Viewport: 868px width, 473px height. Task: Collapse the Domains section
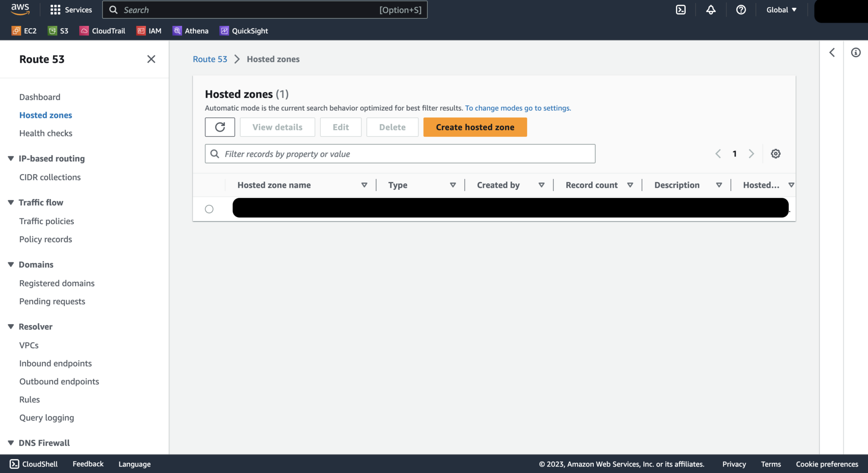tap(11, 264)
